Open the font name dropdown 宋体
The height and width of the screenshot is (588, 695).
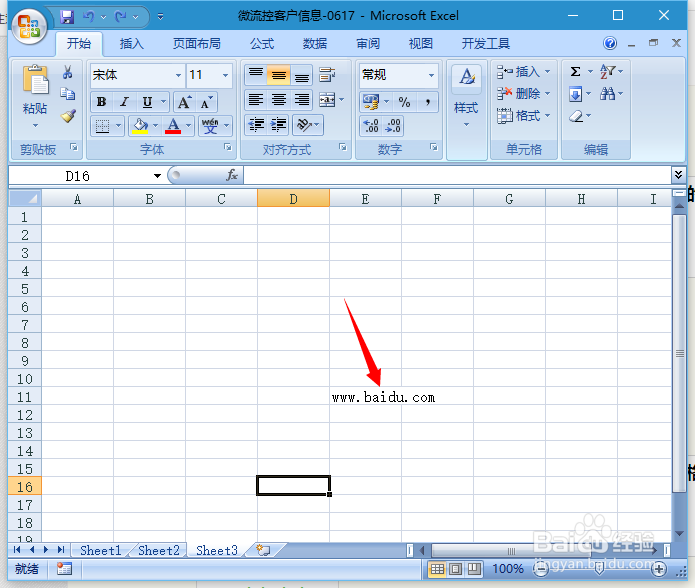click(x=178, y=75)
